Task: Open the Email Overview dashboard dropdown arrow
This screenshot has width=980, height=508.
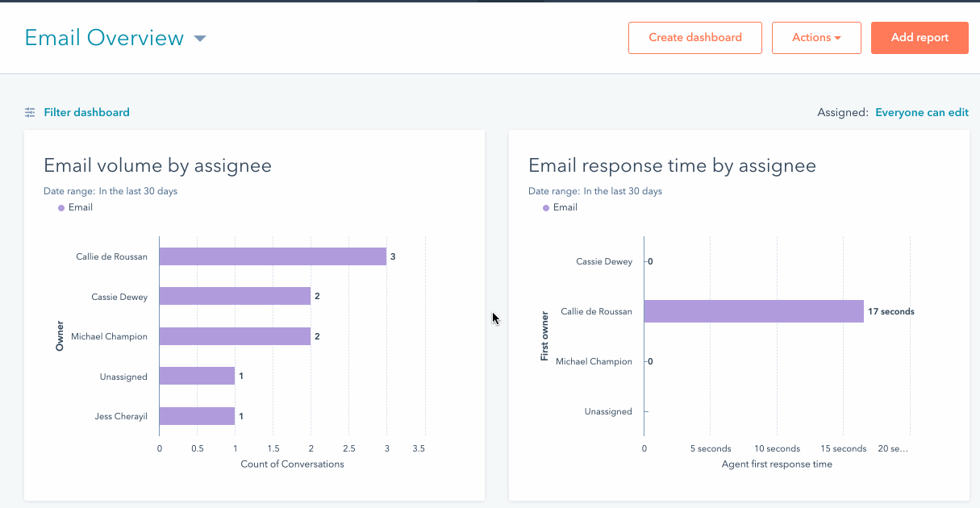Action: click(x=200, y=39)
